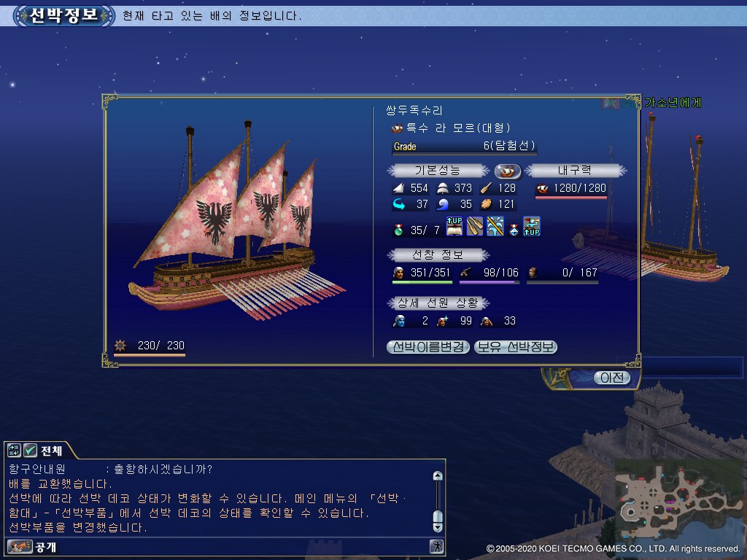Click the chat log up arrow
The image size is (747, 560).
point(438,475)
